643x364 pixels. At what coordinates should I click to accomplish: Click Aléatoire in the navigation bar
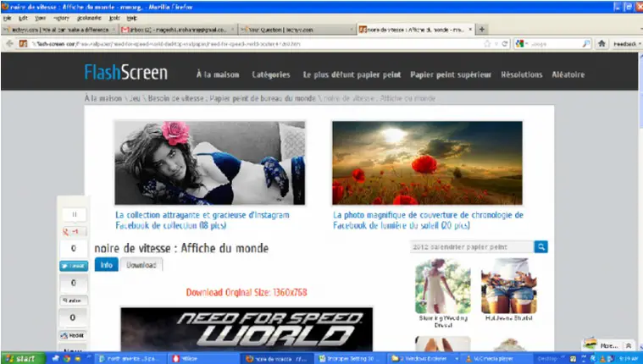point(568,74)
